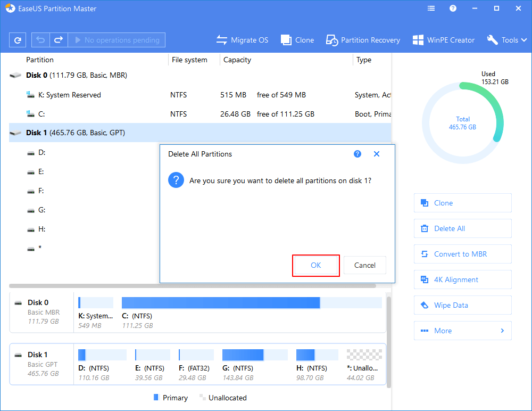This screenshot has height=411, width=532.
Task: Open Partition Recovery
Action: coord(363,40)
